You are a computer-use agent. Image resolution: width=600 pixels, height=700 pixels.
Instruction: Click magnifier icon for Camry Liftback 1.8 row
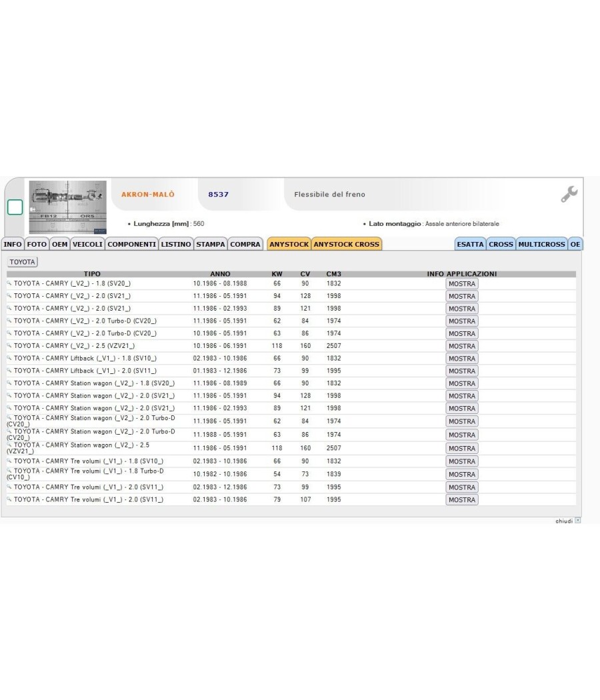pyautogui.click(x=9, y=358)
